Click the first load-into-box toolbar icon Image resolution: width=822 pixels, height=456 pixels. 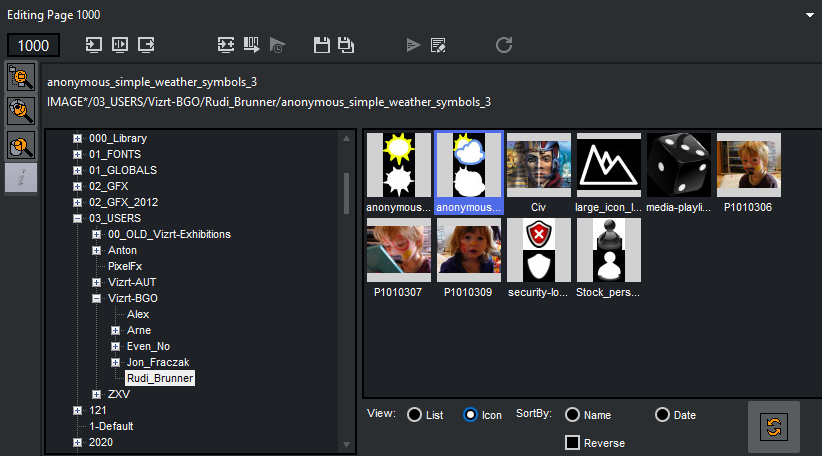pos(94,45)
